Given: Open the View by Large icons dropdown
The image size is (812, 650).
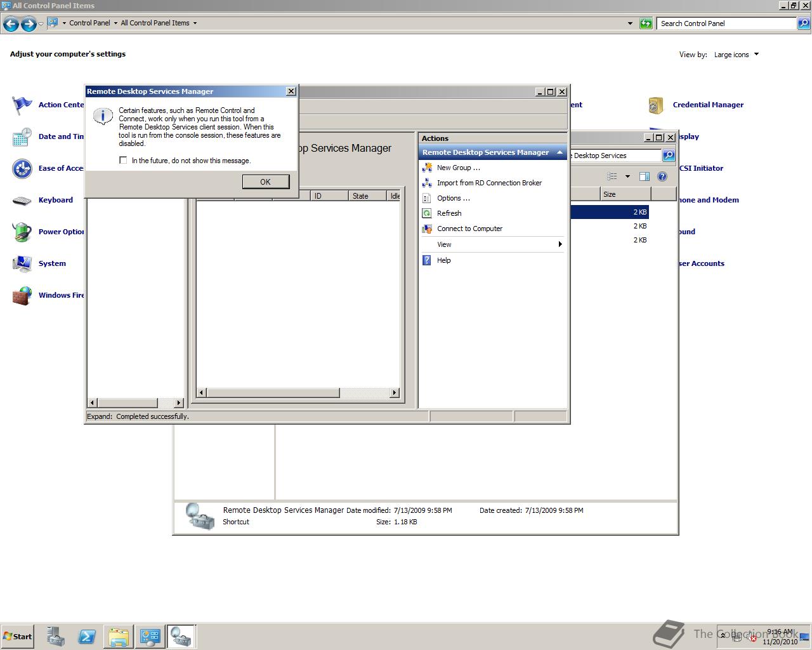Looking at the screenshot, I should pos(737,55).
